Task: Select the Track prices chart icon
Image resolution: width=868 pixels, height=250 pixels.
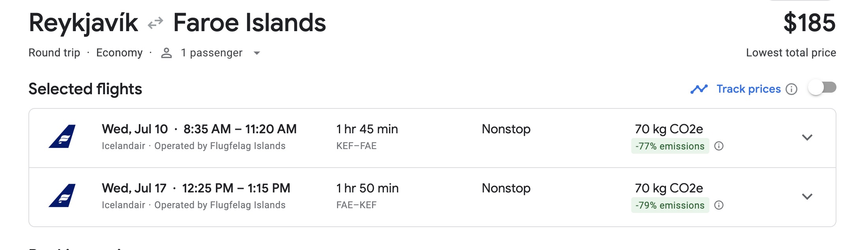Action: point(699,89)
